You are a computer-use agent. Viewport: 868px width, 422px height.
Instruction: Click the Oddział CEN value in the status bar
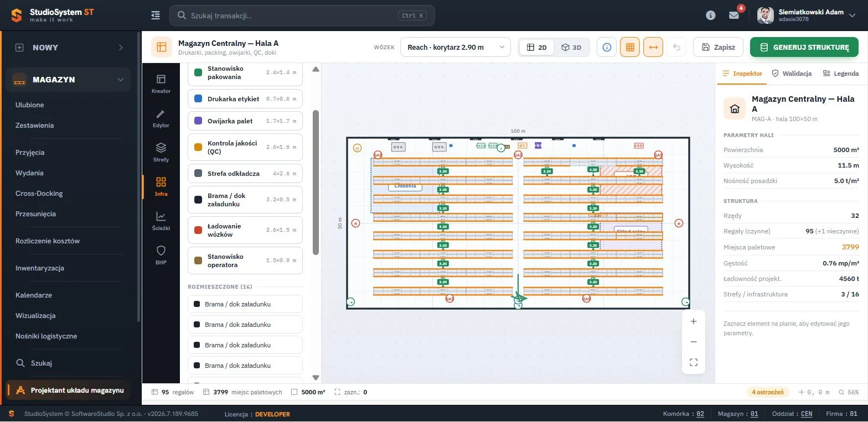807,414
